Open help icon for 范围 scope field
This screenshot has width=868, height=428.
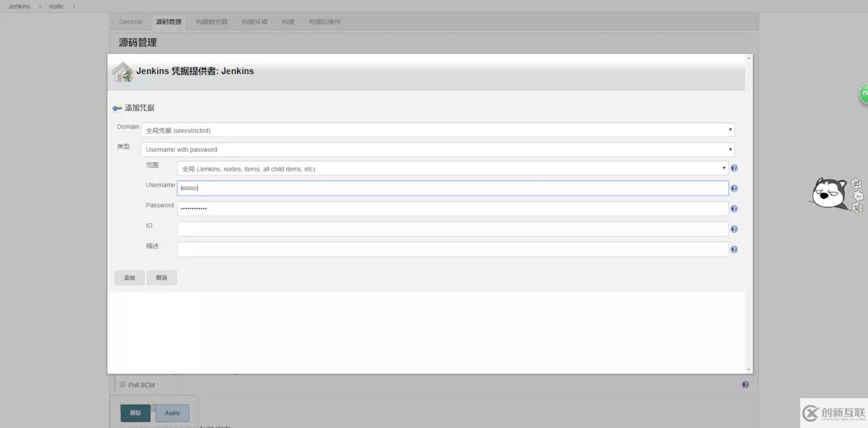[x=734, y=168]
